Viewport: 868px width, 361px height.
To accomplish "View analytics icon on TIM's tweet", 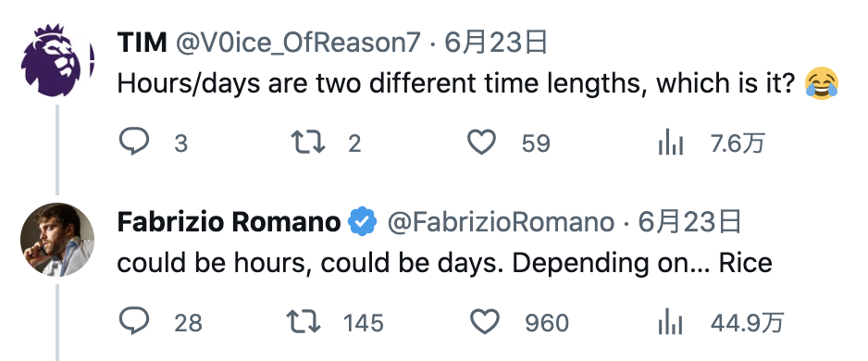I will tap(671, 143).
